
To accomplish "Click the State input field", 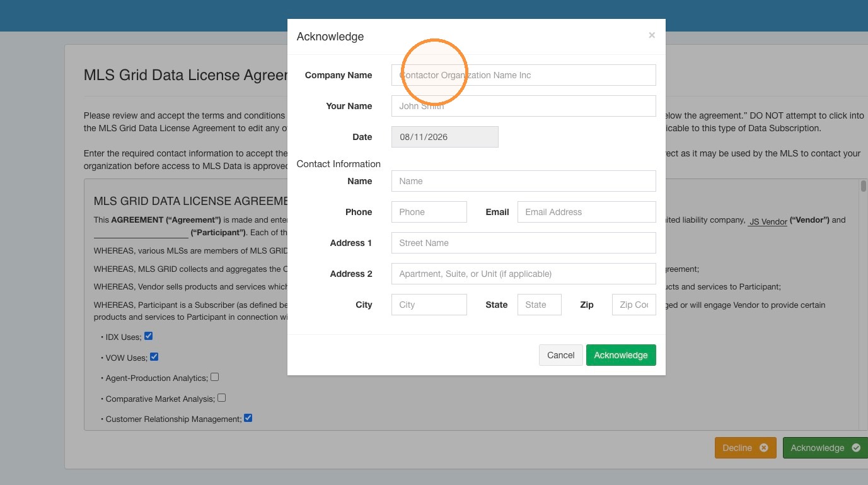I will click(539, 305).
